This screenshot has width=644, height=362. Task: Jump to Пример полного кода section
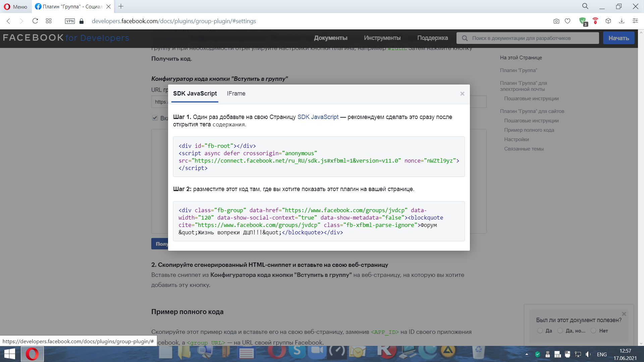pyautogui.click(x=529, y=130)
